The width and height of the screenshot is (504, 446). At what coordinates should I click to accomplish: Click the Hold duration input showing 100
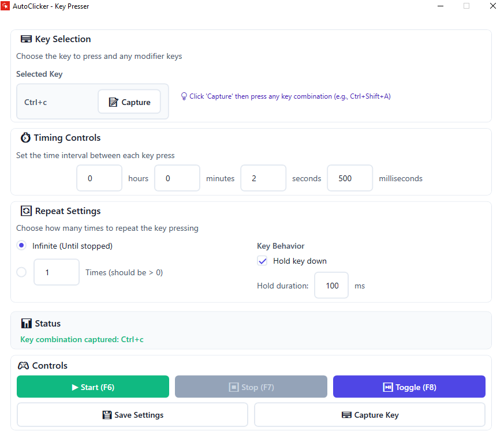331,285
